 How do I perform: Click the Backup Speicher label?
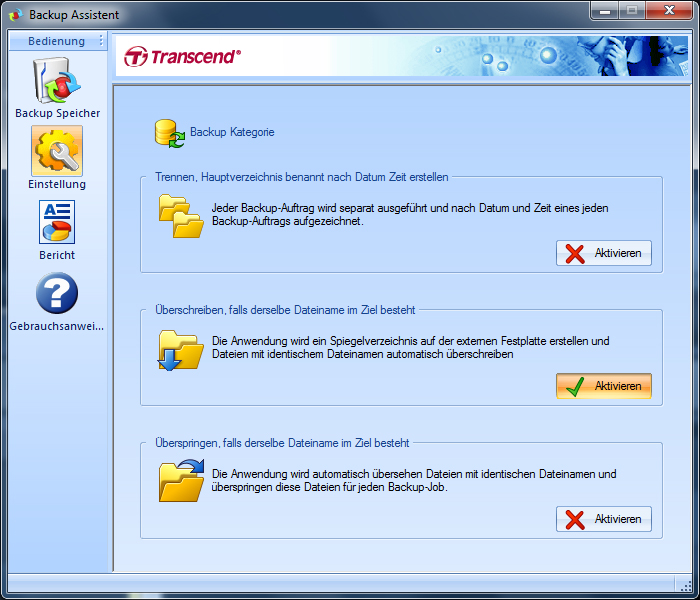[58, 113]
